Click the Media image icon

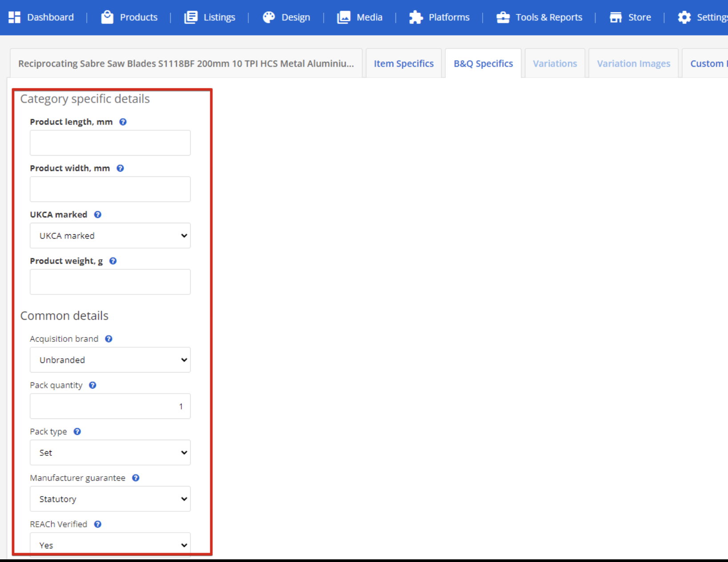click(344, 17)
